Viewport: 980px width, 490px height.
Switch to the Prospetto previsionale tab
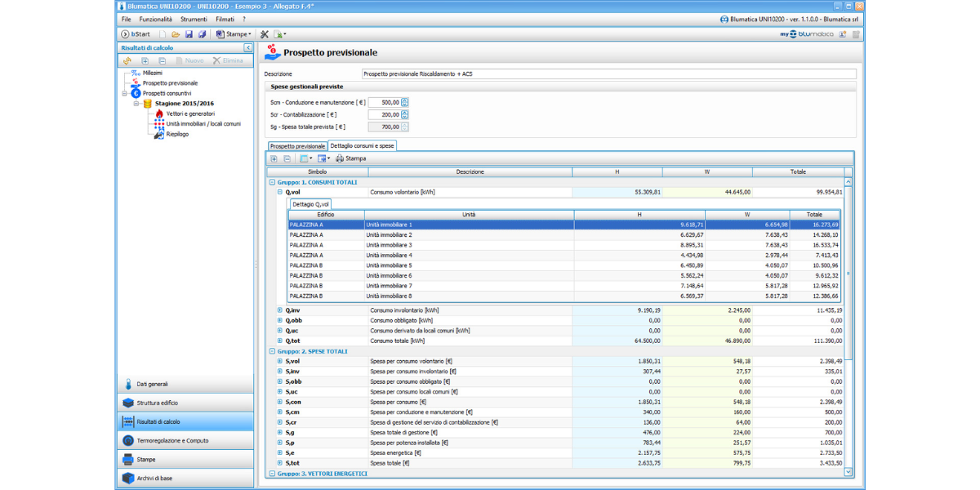click(297, 145)
